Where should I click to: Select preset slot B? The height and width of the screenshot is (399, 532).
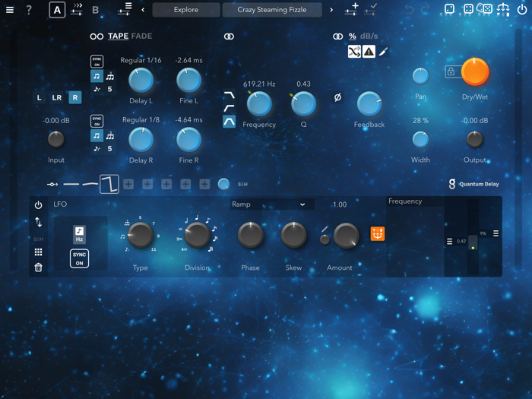click(x=96, y=10)
